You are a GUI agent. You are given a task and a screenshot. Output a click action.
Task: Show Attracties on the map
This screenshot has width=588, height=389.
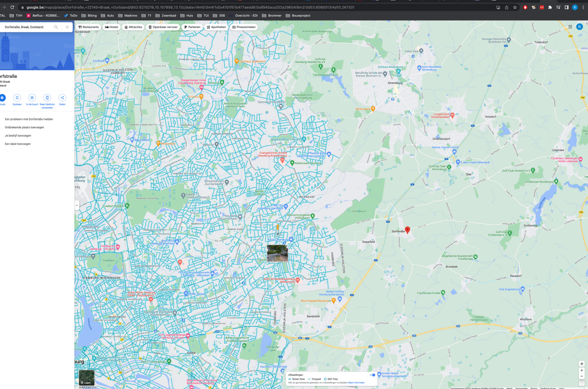tap(133, 27)
